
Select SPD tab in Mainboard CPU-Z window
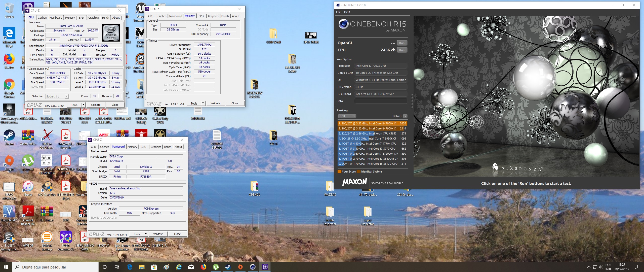click(x=144, y=147)
